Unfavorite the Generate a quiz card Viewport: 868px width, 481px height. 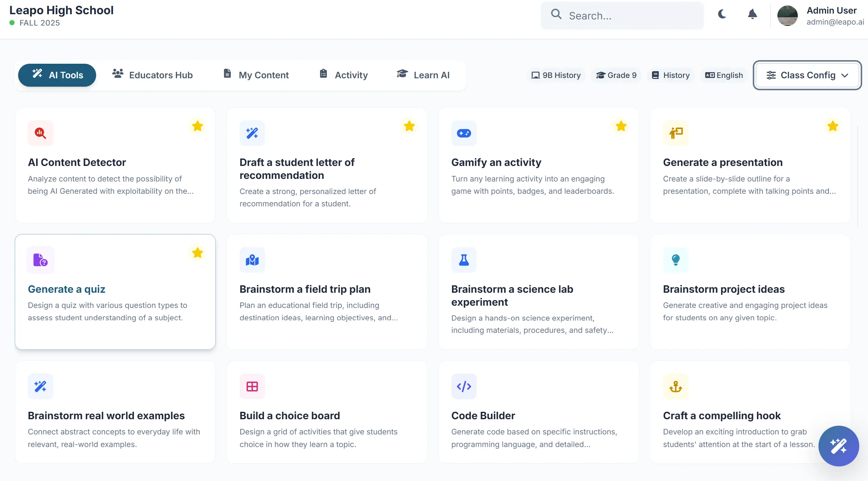pos(197,253)
